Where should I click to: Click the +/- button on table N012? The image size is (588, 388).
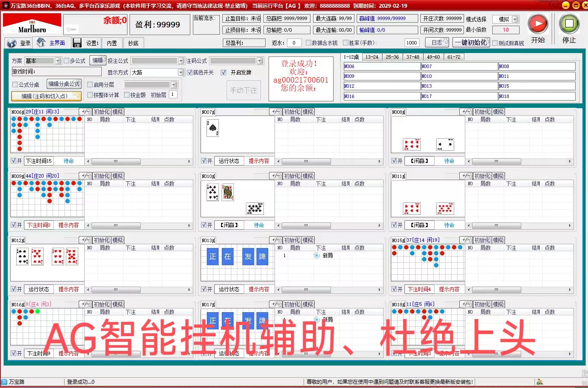pos(86,240)
